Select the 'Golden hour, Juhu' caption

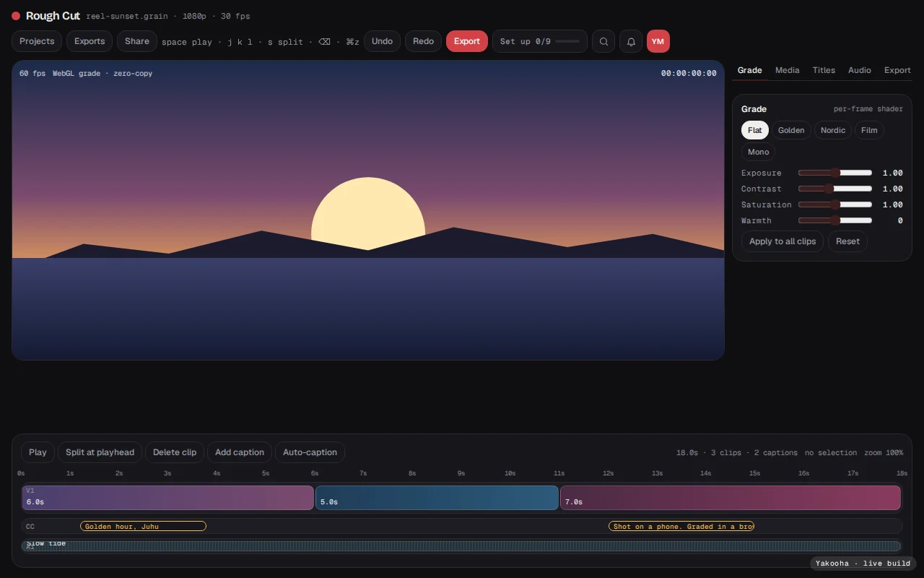143,526
